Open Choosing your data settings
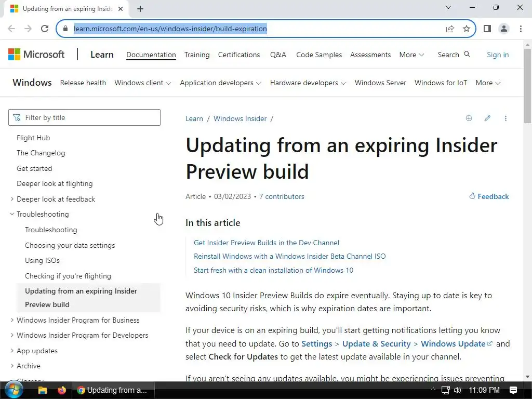Image resolution: width=532 pixels, height=399 pixels. point(70,245)
